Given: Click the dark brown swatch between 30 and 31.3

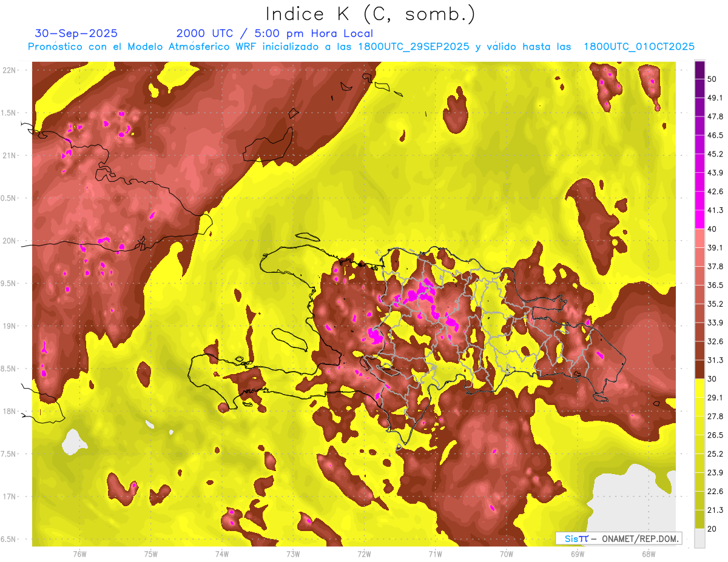Looking at the screenshot, I should [699, 370].
